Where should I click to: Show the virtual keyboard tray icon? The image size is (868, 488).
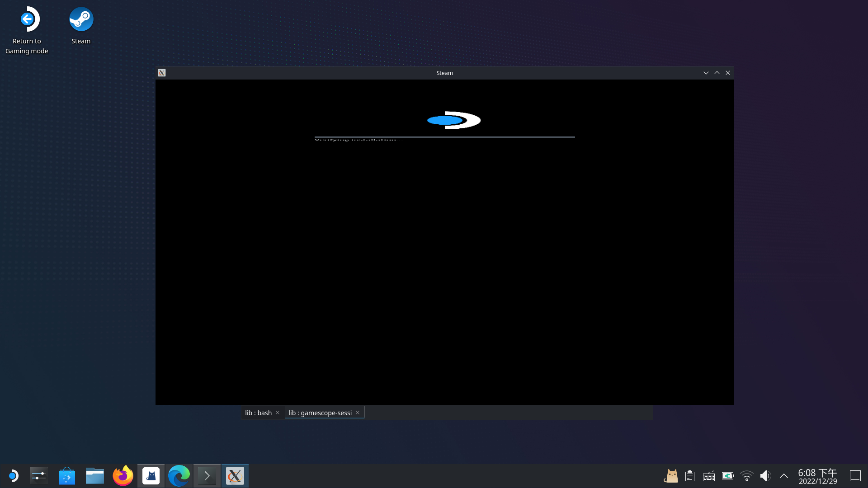708,475
